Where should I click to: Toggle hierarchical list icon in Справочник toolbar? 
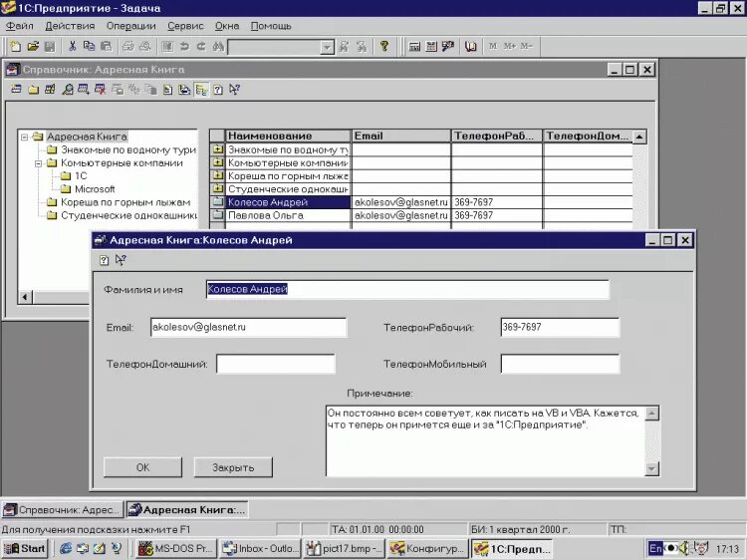pos(201,89)
